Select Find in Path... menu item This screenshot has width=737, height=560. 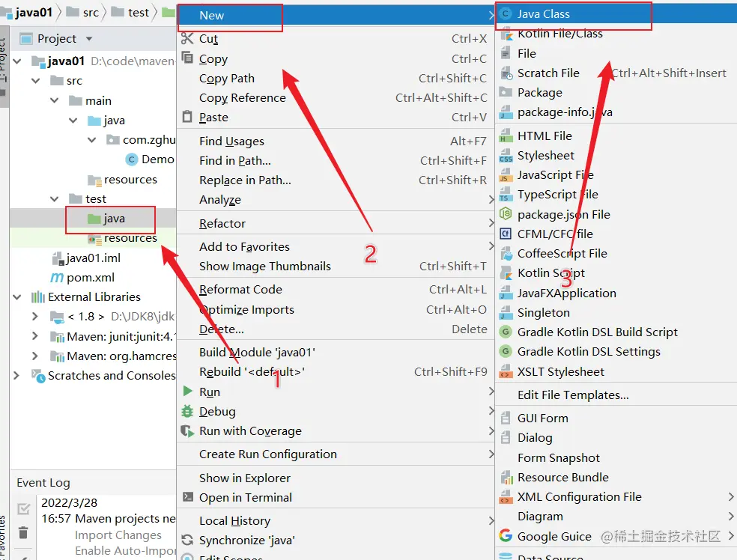point(336,161)
